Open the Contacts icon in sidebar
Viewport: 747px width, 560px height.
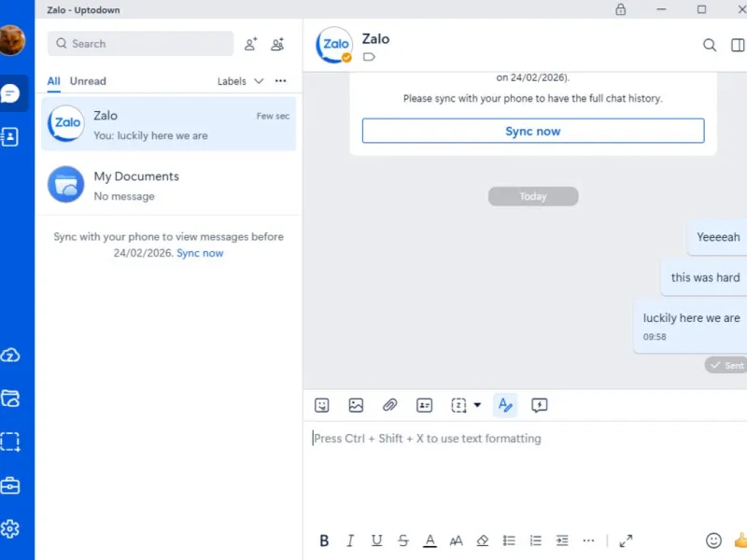10,137
